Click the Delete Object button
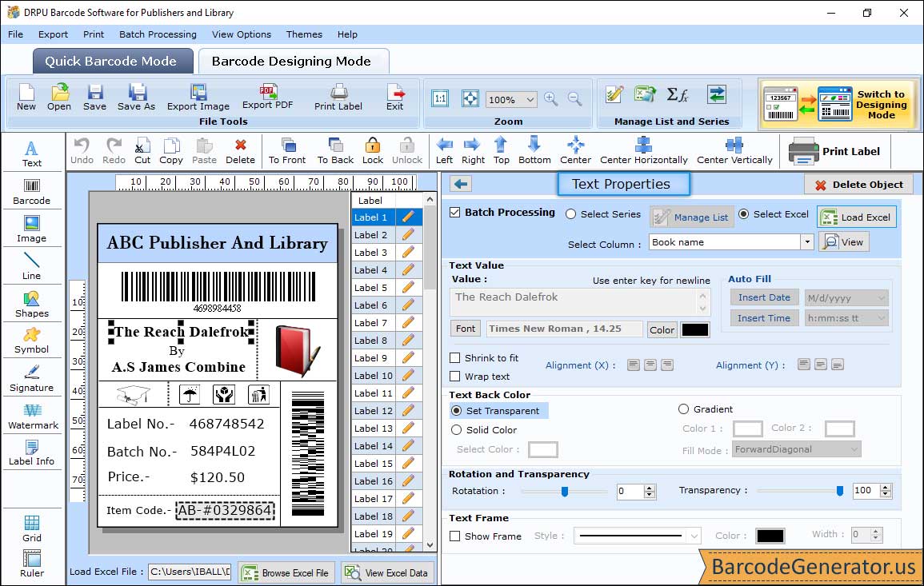Screen dimensions: 924x586 coord(858,185)
